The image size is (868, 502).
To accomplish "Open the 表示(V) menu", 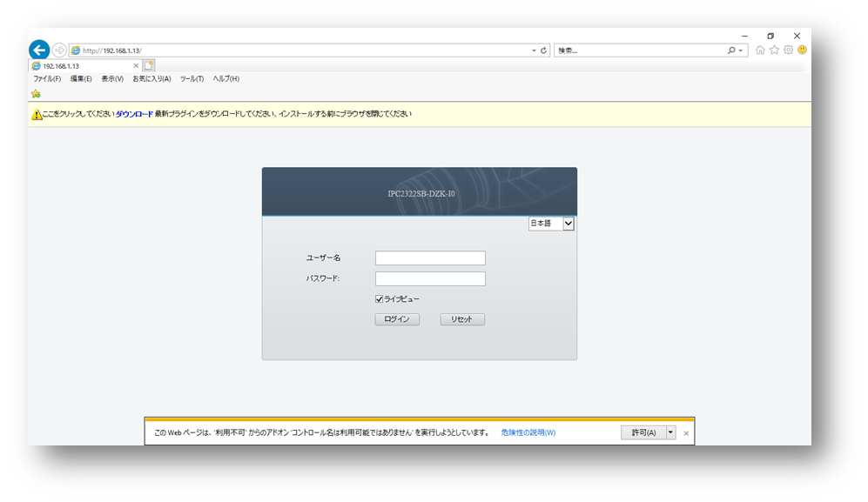I will (112, 79).
